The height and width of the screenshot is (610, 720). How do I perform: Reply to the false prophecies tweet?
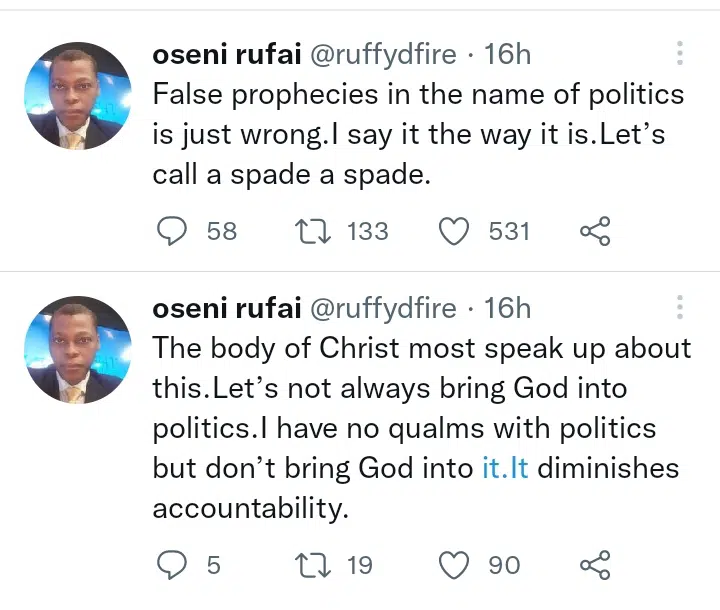(x=172, y=231)
